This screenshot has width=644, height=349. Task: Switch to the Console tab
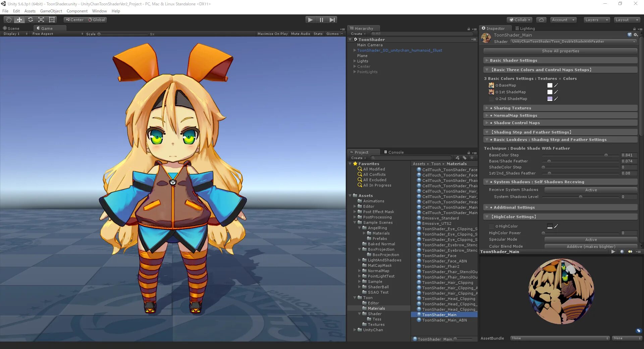click(x=394, y=152)
